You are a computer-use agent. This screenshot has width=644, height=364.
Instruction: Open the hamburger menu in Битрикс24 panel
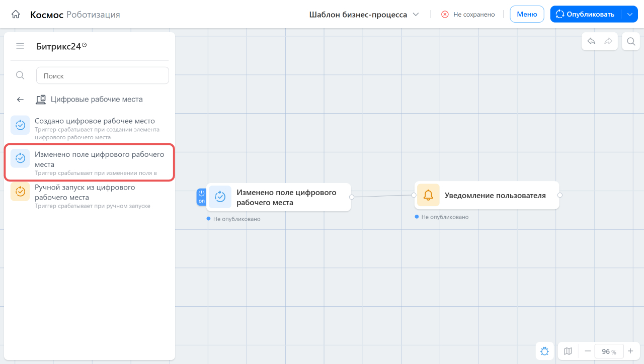point(20,46)
